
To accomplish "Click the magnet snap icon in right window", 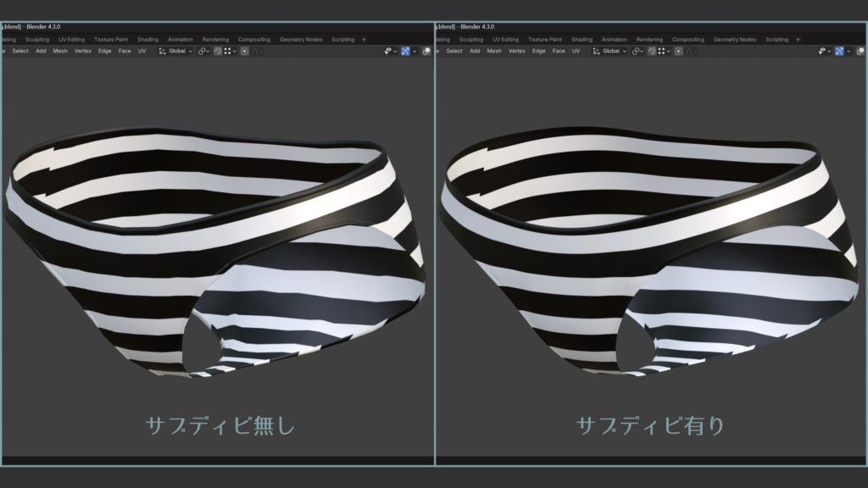I will point(652,51).
